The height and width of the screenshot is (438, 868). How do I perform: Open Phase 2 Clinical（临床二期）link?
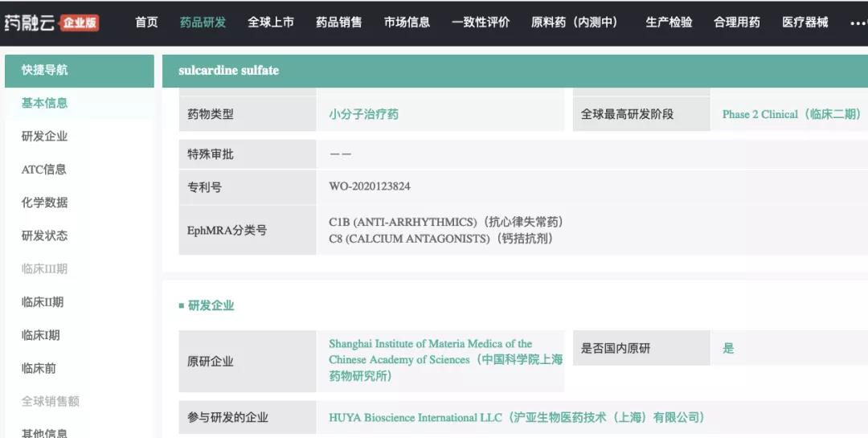click(791, 114)
